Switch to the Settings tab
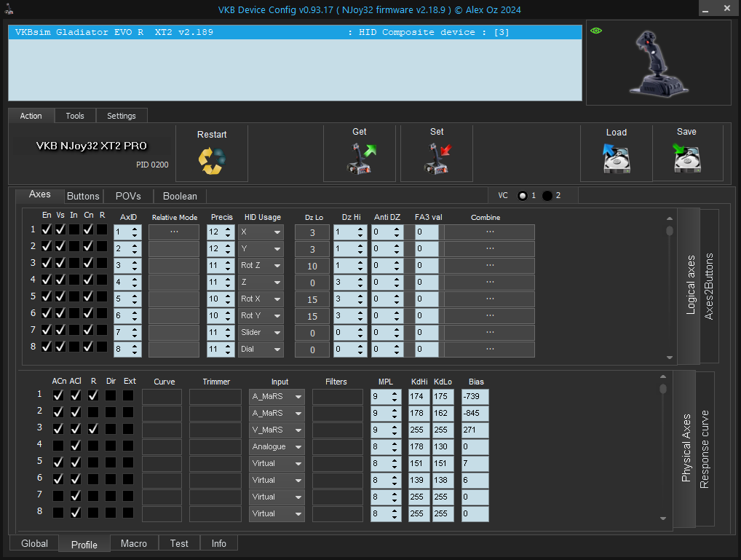 pos(122,116)
